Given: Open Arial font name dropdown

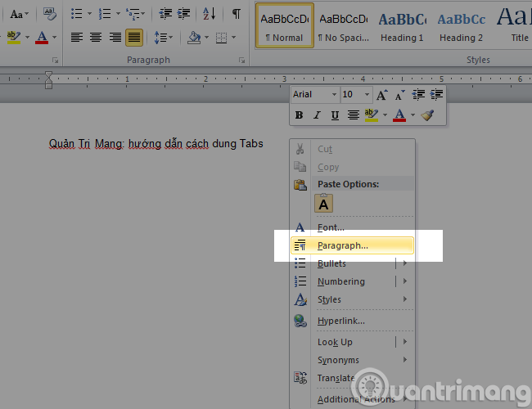Looking at the screenshot, I should point(334,95).
